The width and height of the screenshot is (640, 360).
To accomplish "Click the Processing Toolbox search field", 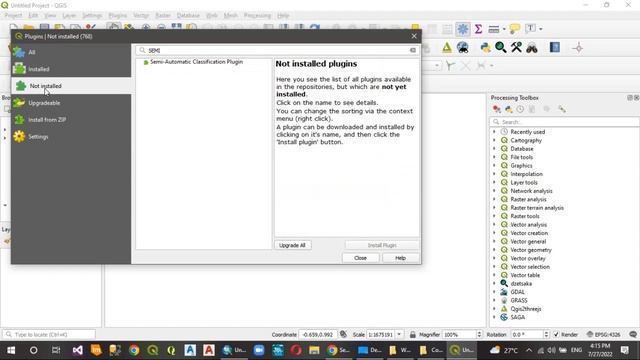I will tap(564, 122).
